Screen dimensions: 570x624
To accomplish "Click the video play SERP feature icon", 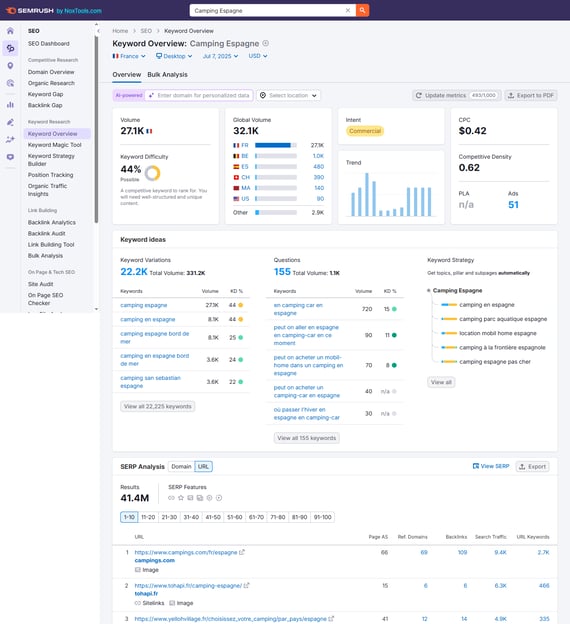I will [219, 498].
